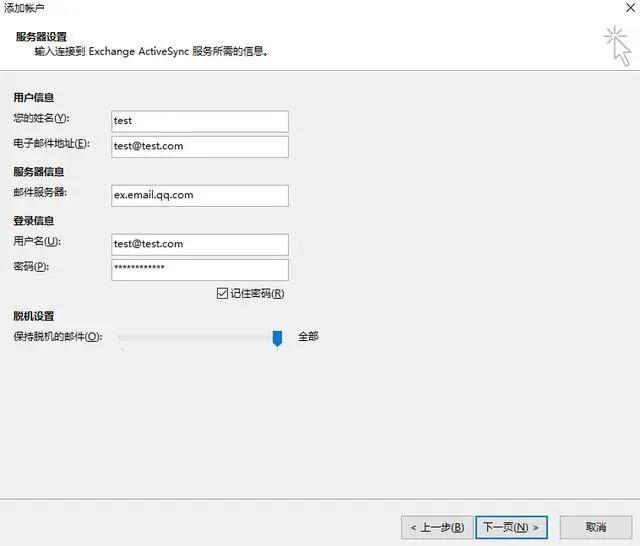Click the 登录信息 section heading
This screenshot has width=640, height=546.
[33, 221]
